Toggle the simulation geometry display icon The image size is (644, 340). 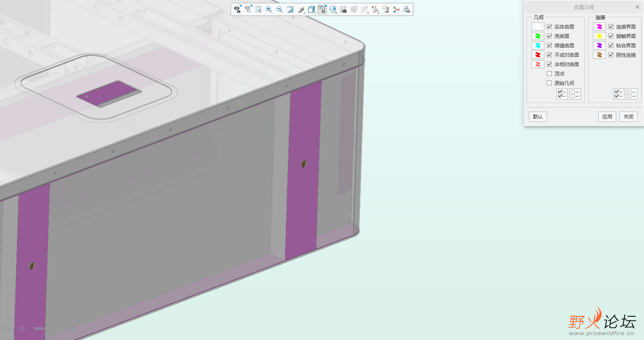tap(322, 9)
